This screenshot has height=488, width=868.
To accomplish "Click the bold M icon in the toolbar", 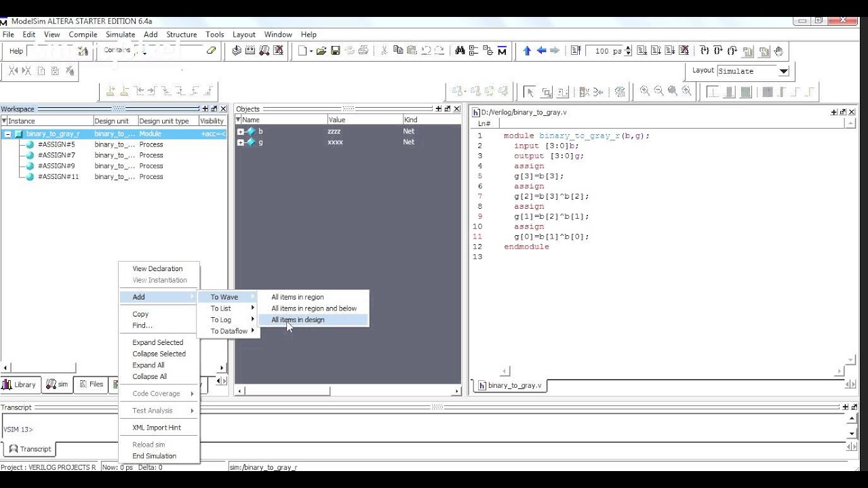I will click(x=502, y=51).
